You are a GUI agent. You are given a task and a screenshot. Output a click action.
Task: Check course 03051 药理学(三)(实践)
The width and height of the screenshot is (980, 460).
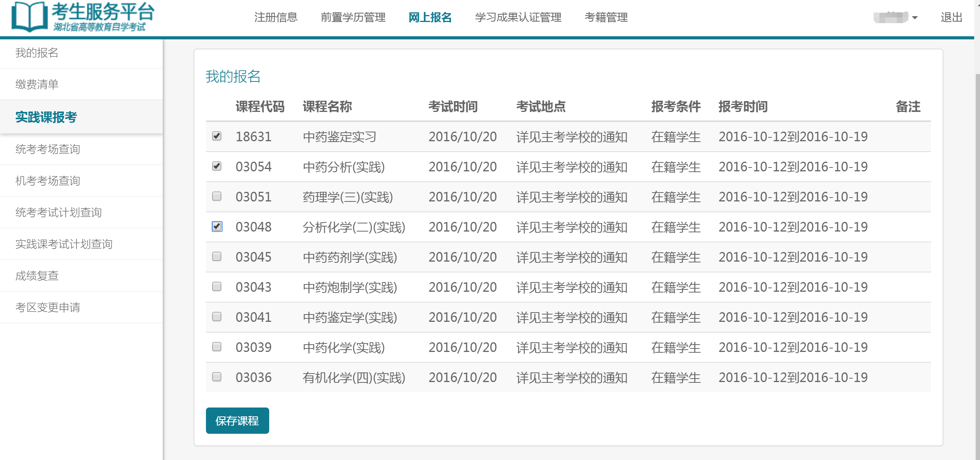217,196
